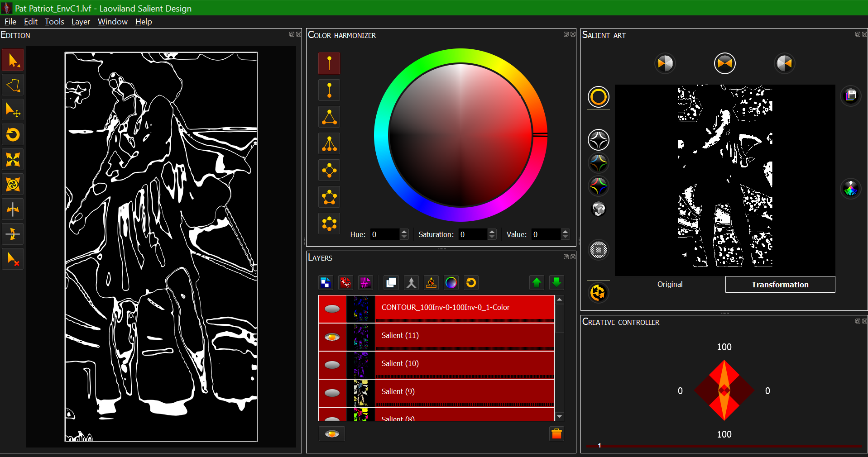Decrease Hue value with down stepper
This screenshot has height=457, width=868.
(x=404, y=237)
